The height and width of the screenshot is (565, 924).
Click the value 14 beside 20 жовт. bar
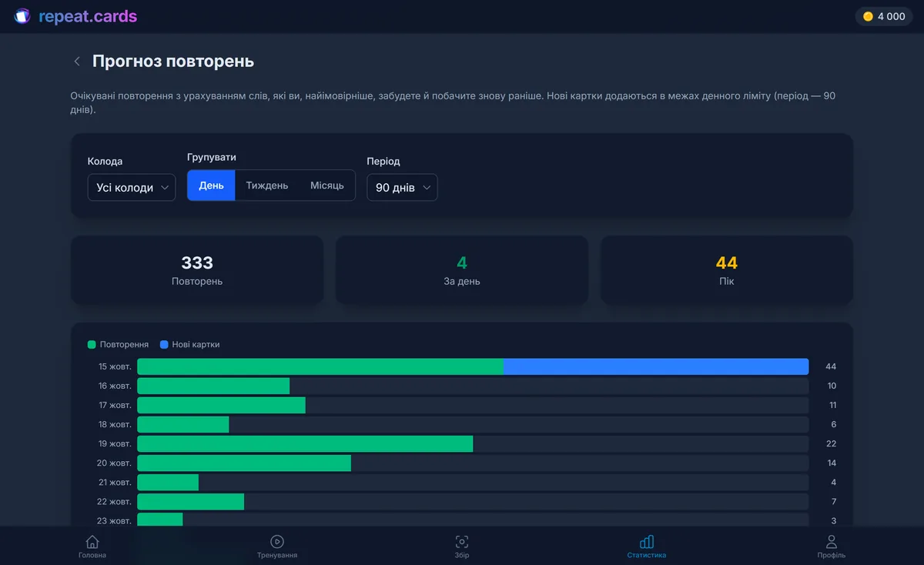[832, 463]
